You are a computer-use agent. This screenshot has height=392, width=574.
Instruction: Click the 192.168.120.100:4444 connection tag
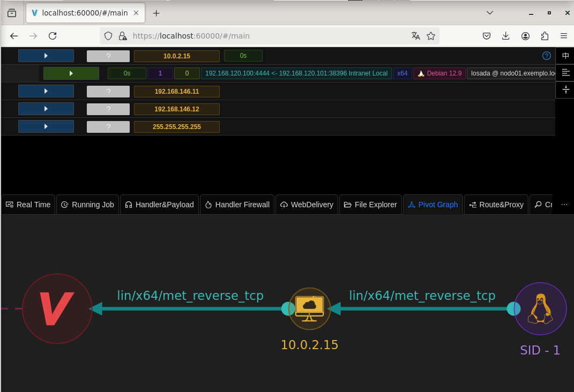tap(296, 73)
